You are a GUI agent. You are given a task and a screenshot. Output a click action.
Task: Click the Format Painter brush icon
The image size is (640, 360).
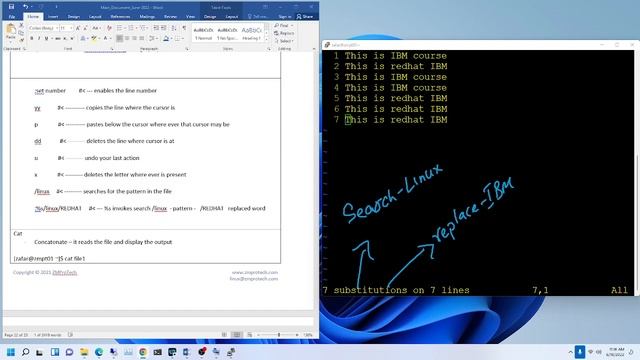[21, 40]
